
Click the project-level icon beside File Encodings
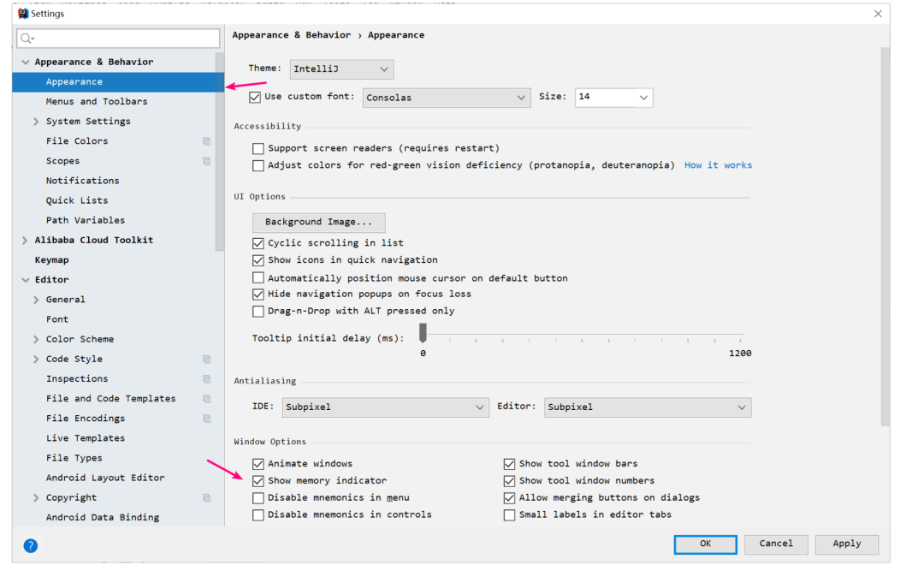[x=206, y=419]
